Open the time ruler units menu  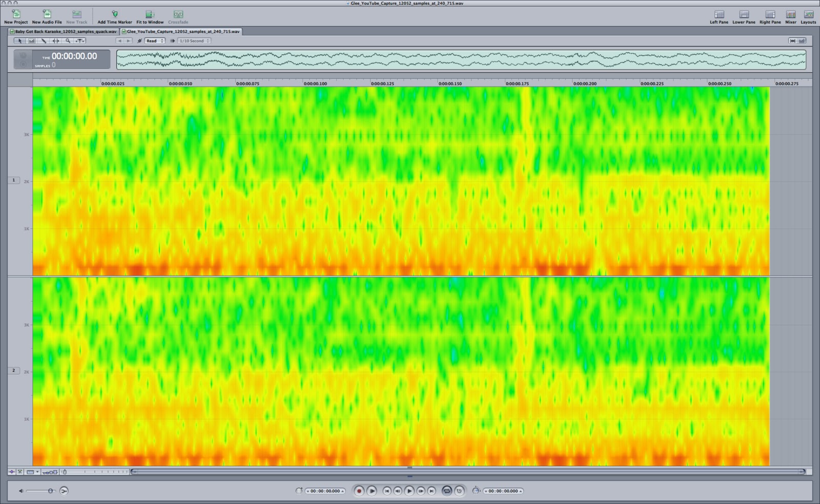pyautogui.click(x=33, y=472)
